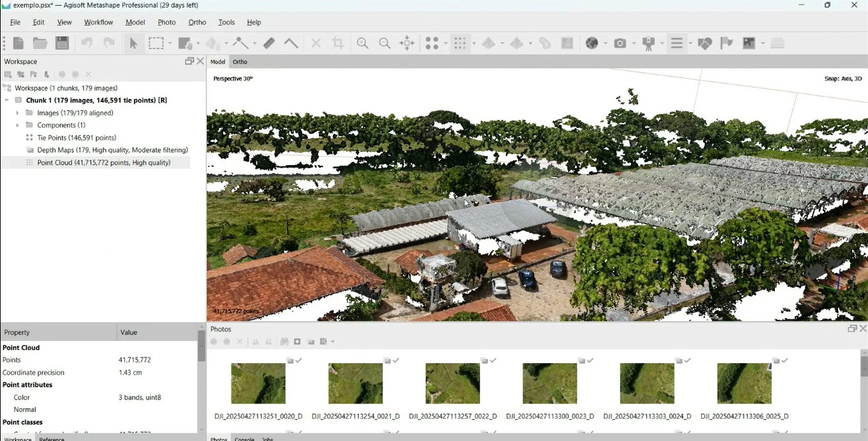This screenshot has width=868, height=441.
Task: Open the Rectangle Selection tool dropdown arrow
Action: (x=170, y=43)
